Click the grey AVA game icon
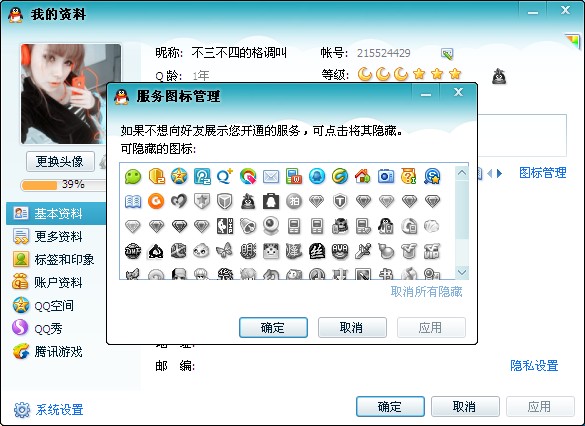This screenshot has width=585, height=426. pyautogui.click(x=340, y=251)
